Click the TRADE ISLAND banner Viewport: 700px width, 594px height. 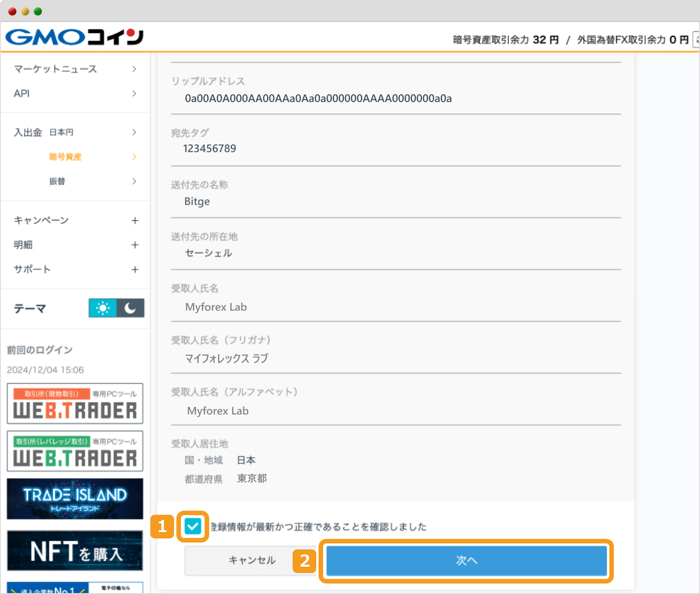[x=74, y=499]
